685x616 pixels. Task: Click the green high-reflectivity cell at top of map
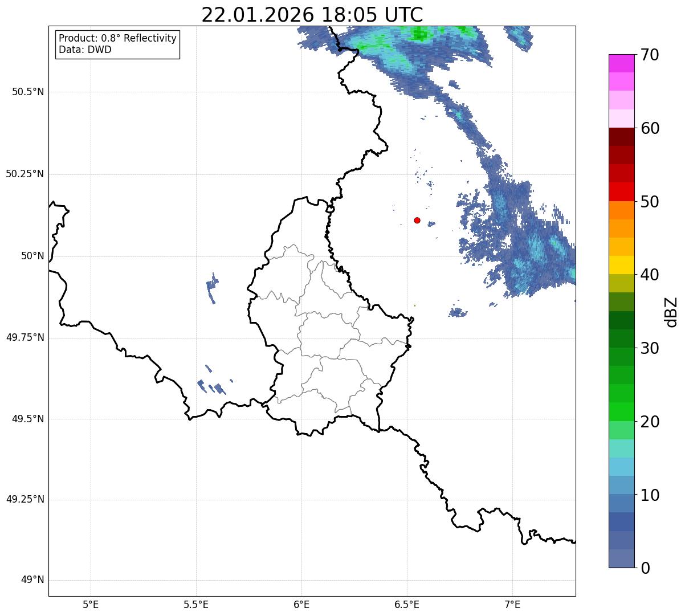[419, 34]
